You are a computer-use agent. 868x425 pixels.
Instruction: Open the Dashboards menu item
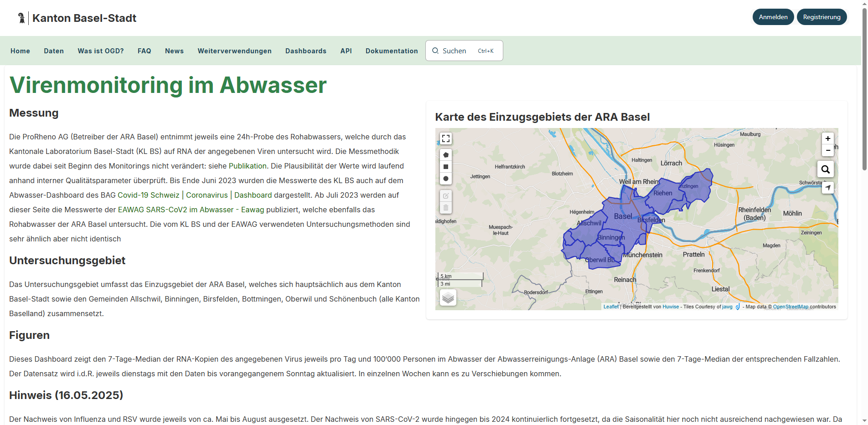[305, 51]
